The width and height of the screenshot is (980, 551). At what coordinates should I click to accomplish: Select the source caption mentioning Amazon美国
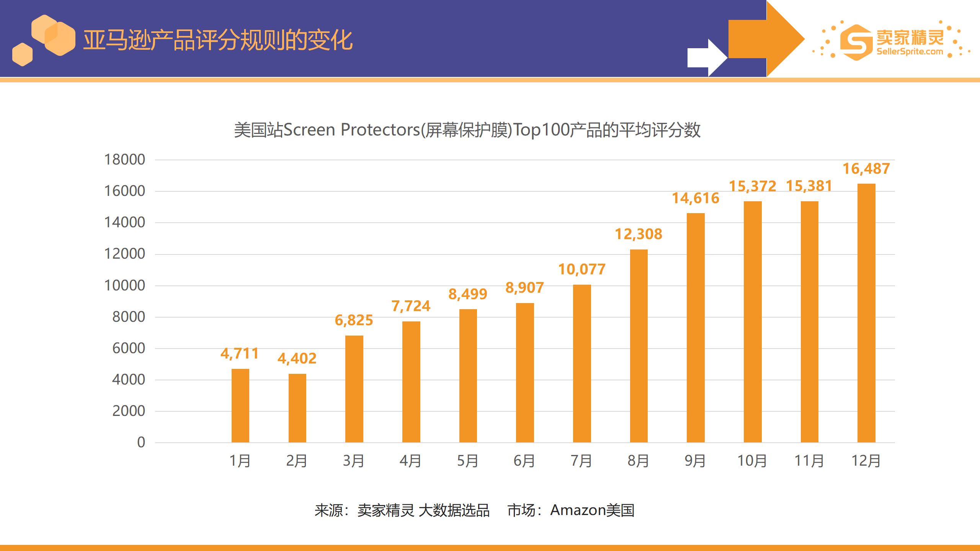point(475,510)
